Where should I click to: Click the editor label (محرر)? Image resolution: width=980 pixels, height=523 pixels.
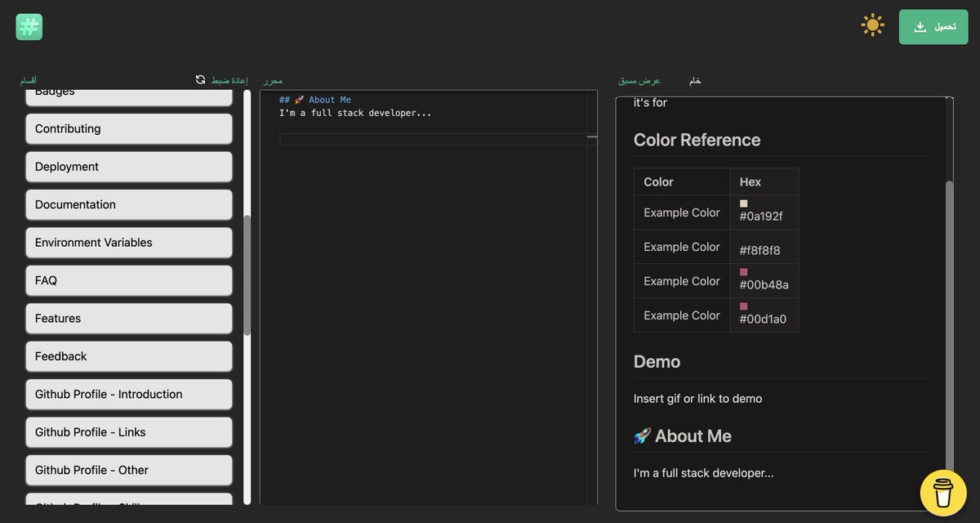(273, 81)
